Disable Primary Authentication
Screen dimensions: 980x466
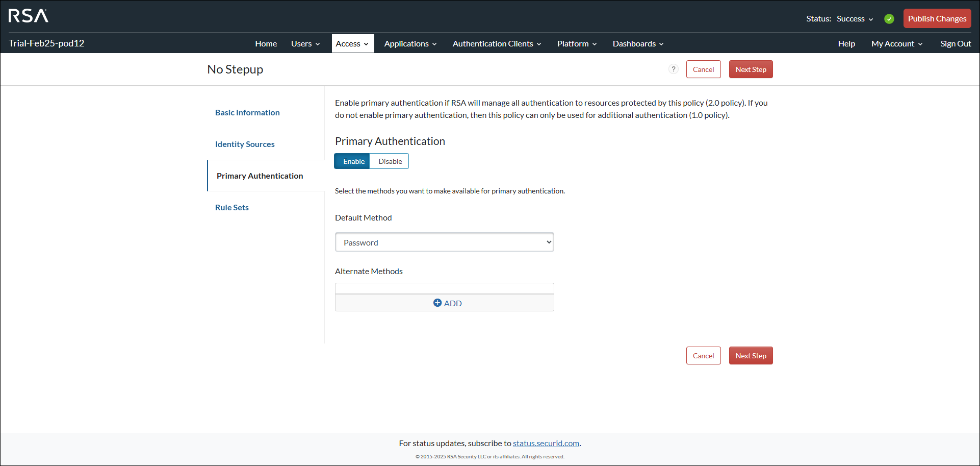click(x=389, y=161)
